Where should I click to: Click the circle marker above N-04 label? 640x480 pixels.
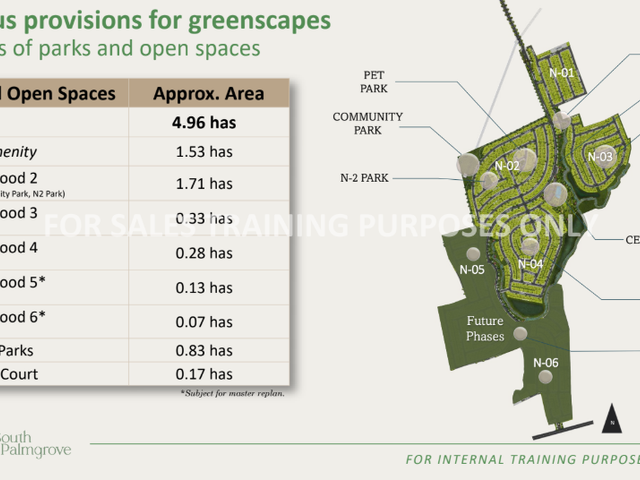click(x=530, y=247)
